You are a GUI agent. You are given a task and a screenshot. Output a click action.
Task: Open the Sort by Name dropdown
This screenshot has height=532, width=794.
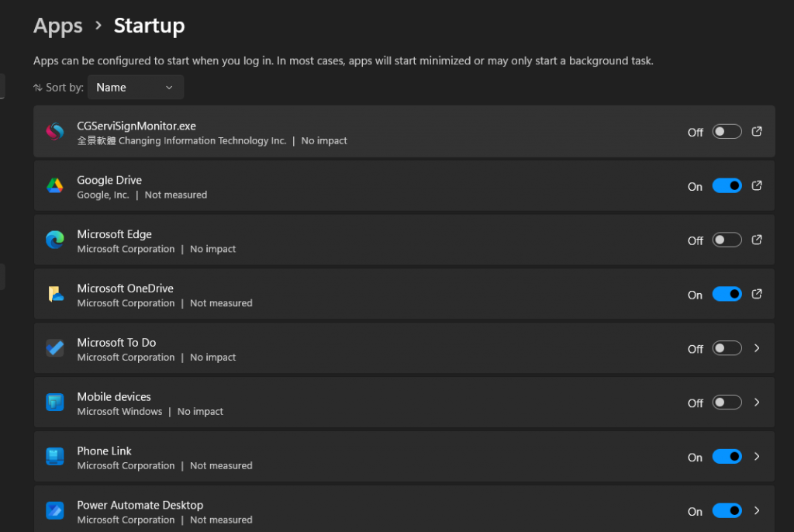click(135, 88)
